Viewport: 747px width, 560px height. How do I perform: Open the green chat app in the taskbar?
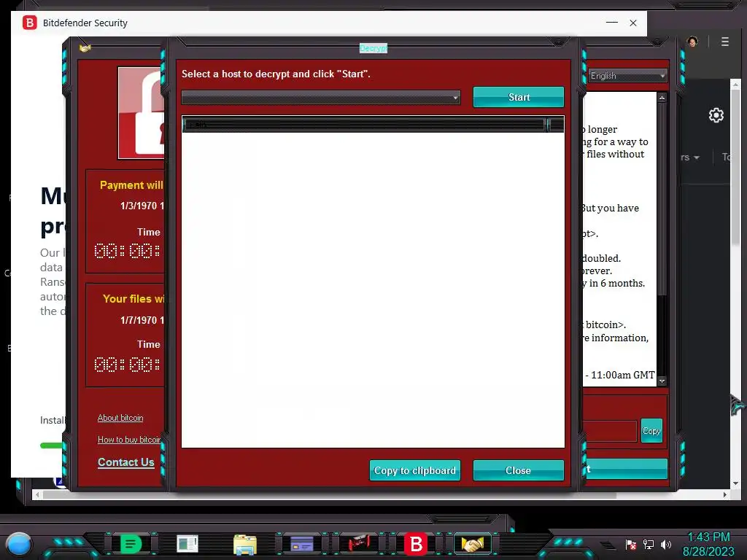[131, 544]
